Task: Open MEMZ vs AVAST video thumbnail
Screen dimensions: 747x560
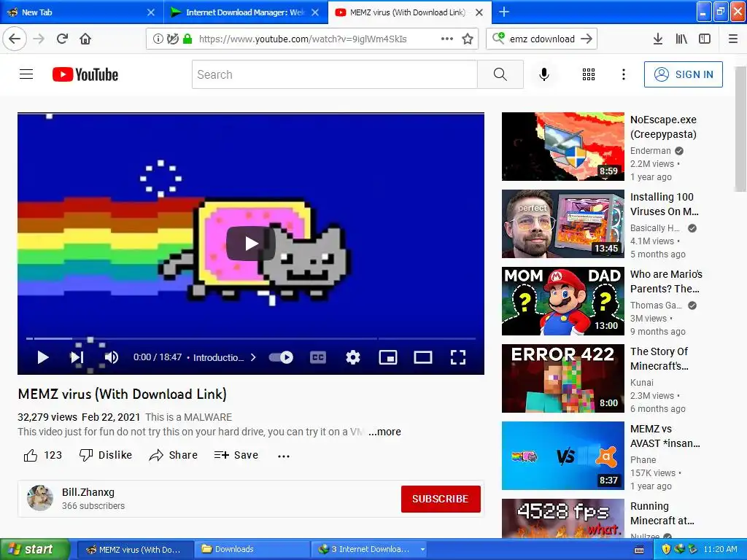Action: click(563, 456)
